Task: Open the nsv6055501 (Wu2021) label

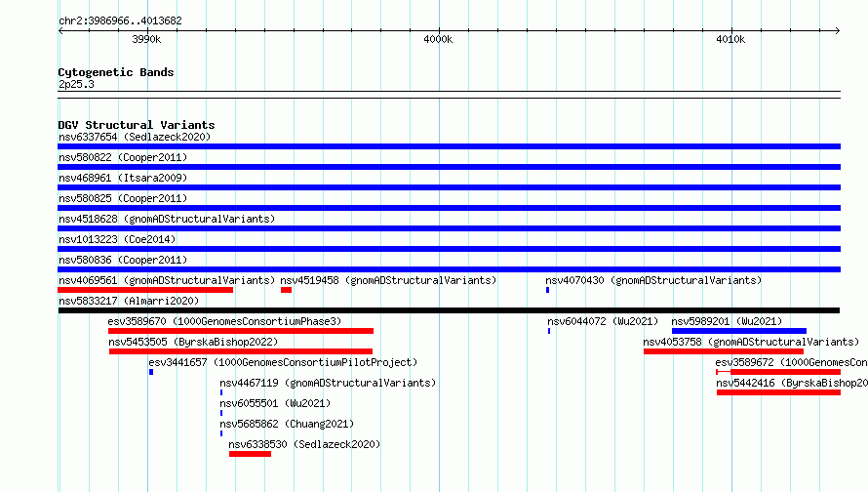Action: [275, 403]
